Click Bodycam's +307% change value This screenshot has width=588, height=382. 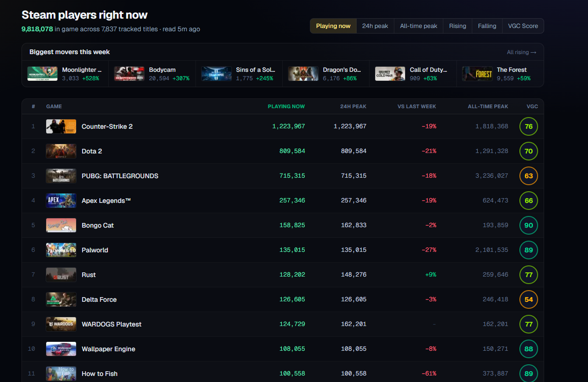click(x=181, y=78)
